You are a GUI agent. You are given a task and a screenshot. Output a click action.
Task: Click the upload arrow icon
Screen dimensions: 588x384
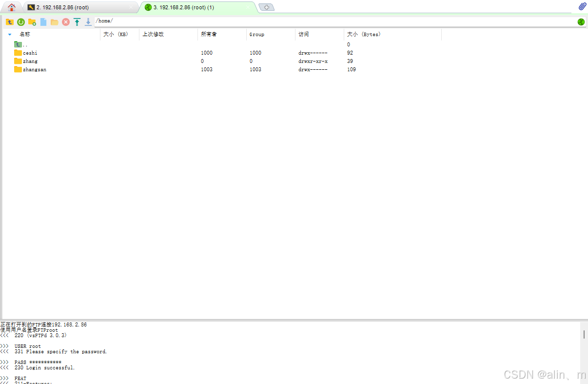(x=77, y=22)
